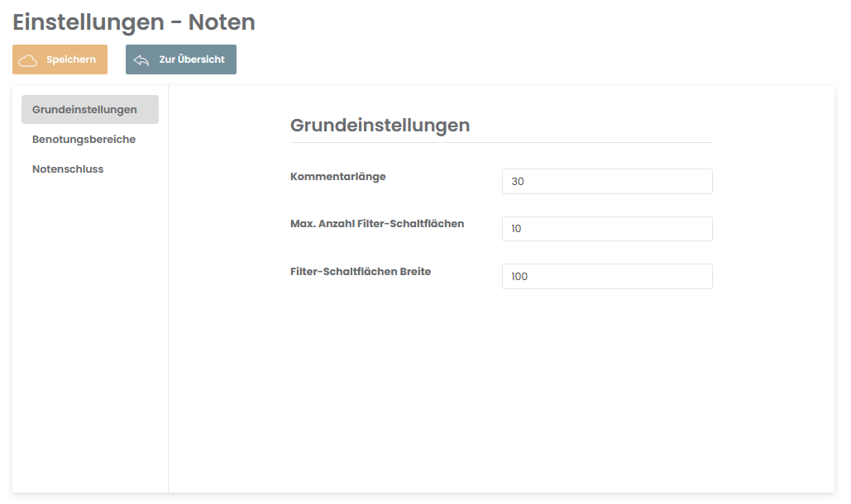This screenshot has height=504, width=851.
Task: Save settings with the Speichern label
Action: click(71, 59)
